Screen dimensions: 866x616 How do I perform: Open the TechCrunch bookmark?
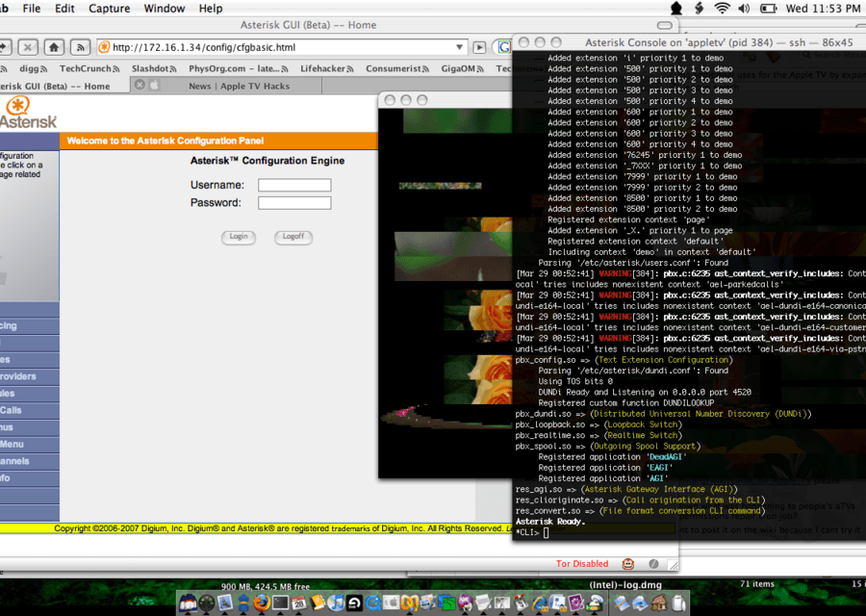click(x=85, y=68)
